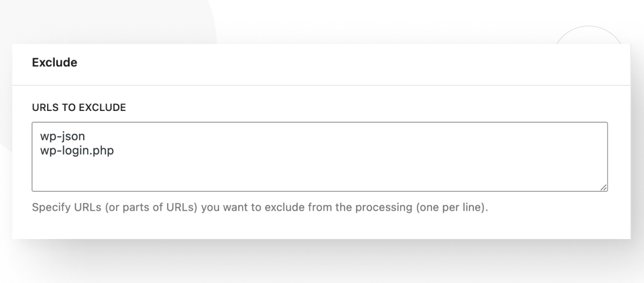Place cursor right after 'wp-login.php' text

click(114, 151)
